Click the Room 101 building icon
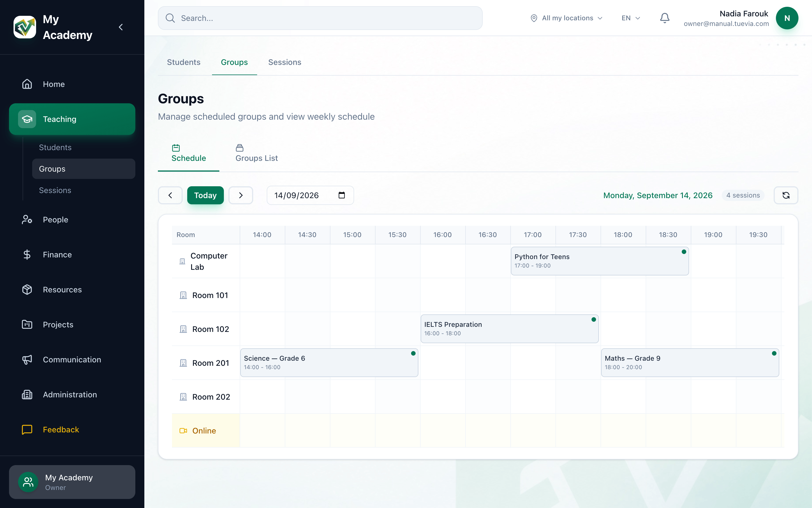Viewport: 812px width, 508px height. point(183,295)
